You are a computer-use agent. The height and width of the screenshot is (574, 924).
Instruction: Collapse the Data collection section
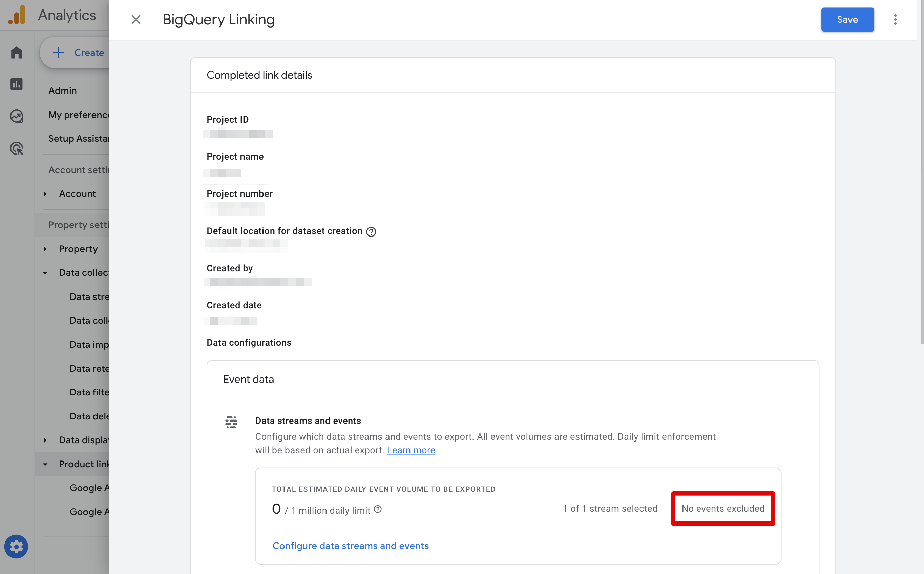45,272
